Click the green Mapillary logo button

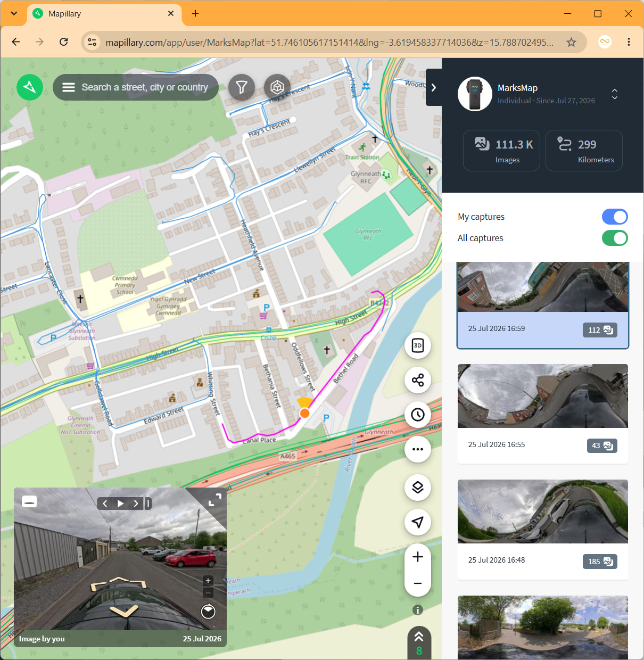tap(30, 87)
